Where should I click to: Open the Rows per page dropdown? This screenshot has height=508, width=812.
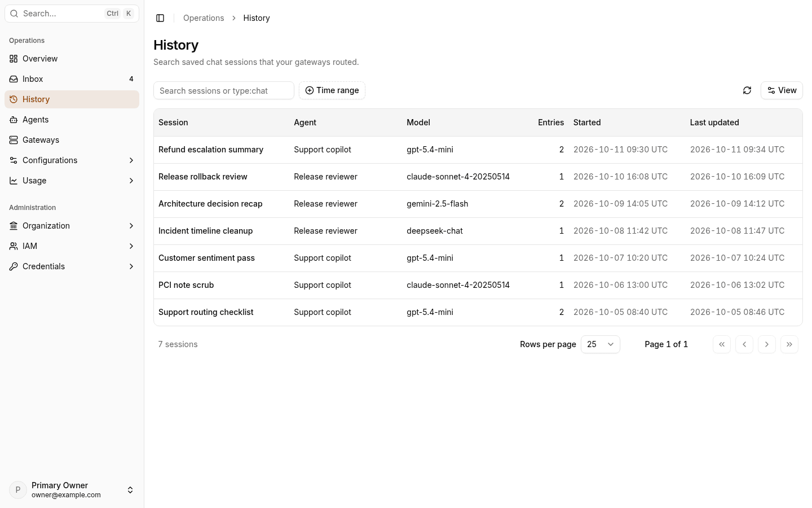pos(601,344)
